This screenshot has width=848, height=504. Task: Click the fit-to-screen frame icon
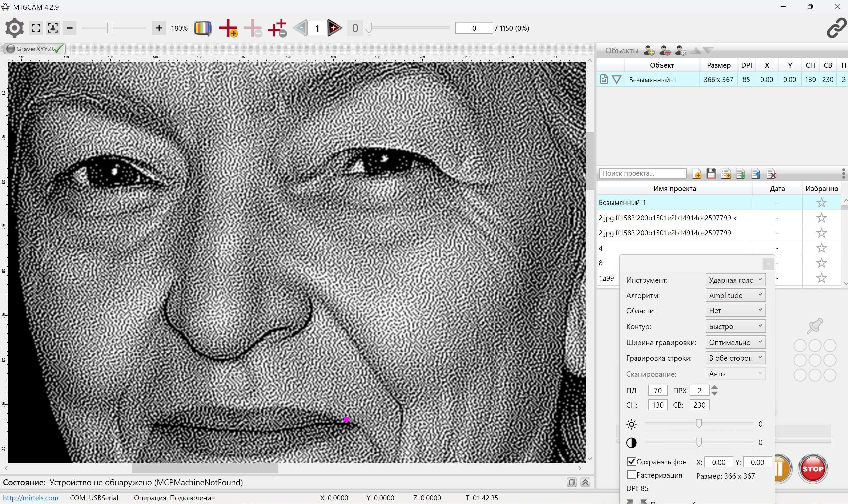coord(36,28)
